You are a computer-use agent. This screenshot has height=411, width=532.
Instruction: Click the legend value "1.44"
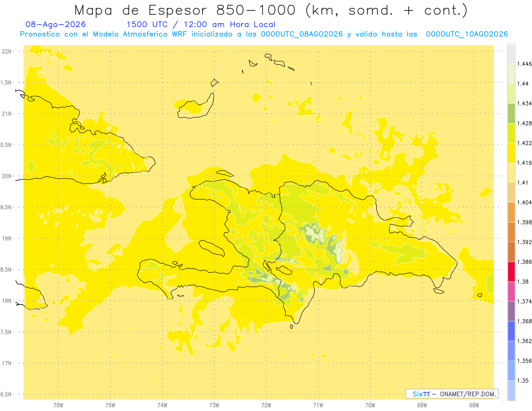click(523, 84)
